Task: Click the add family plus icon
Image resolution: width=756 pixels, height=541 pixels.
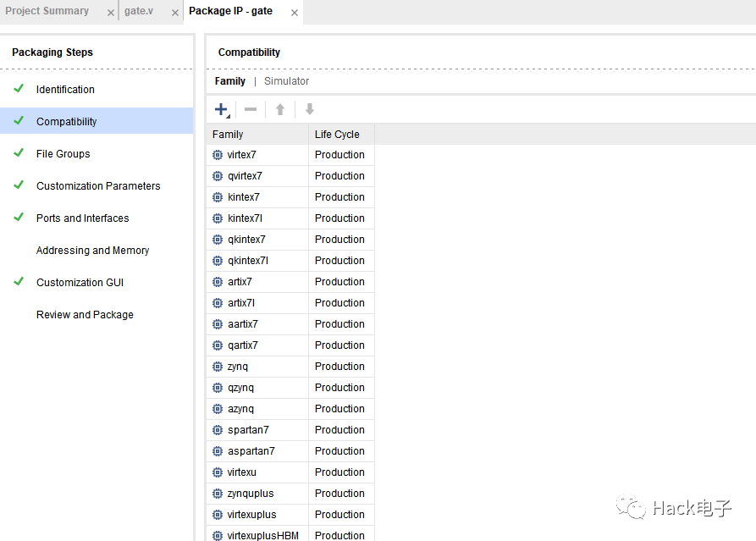Action: tap(221, 109)
